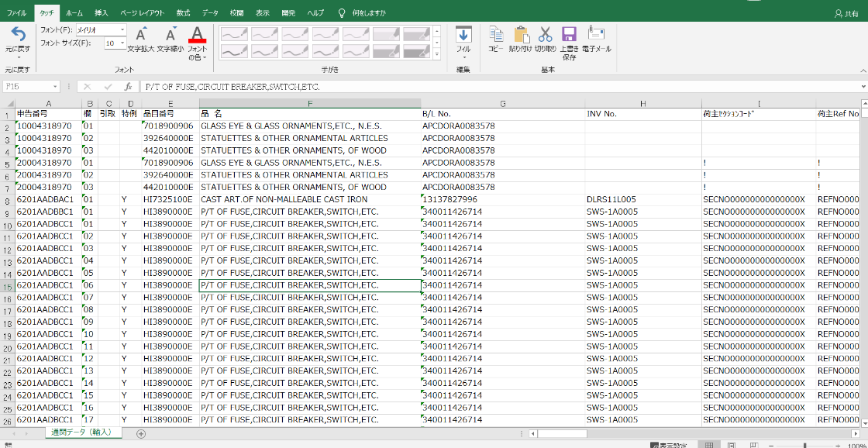This screenshot has height=448, width=868.
Task: Click the 共有 share button
Action: click(846, 13)
